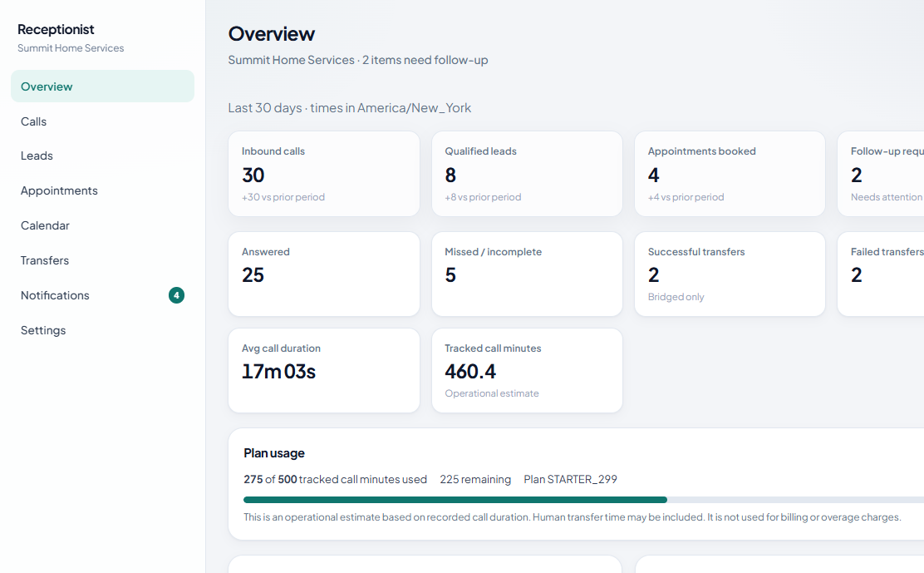924x573 pixels.
Task: Open the Inbound calls card
Action: coord(324,174)
